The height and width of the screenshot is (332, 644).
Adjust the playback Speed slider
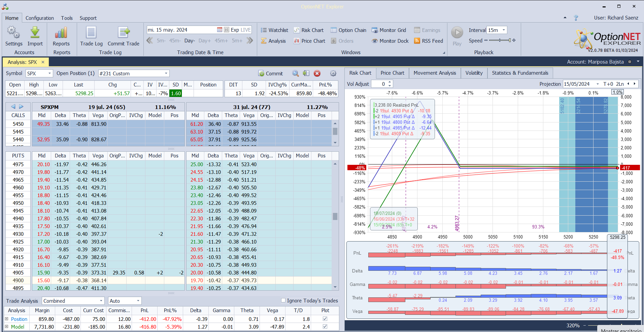tap(500, 40)
